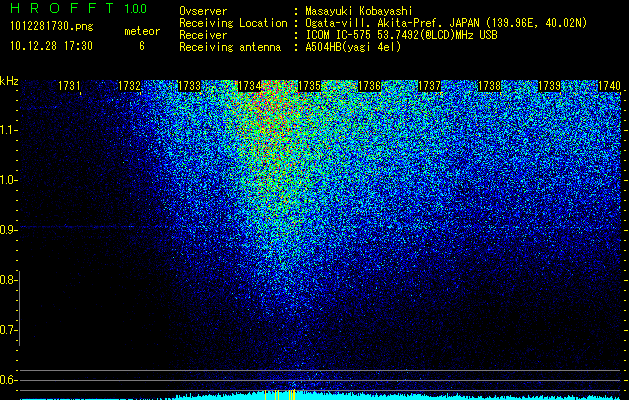629x400 pixels.
Task: Click the 1738 time marker
Action: point(489,86)
